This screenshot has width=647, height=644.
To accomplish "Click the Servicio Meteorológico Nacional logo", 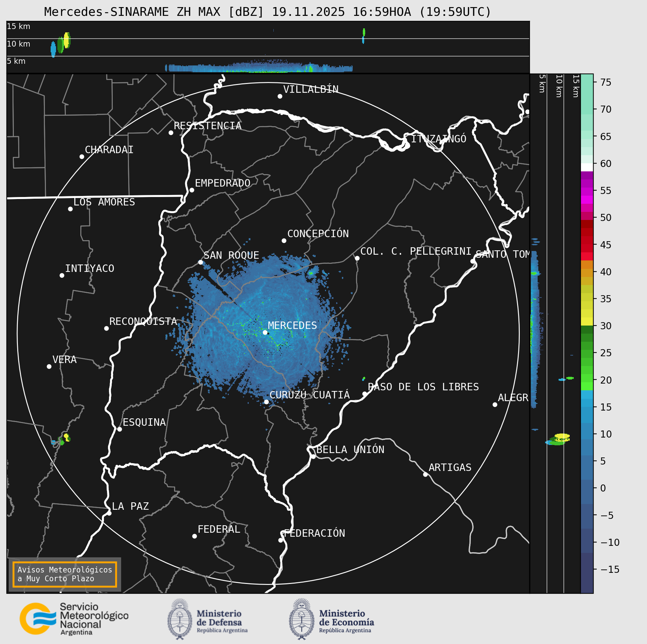I will (74, 619).
